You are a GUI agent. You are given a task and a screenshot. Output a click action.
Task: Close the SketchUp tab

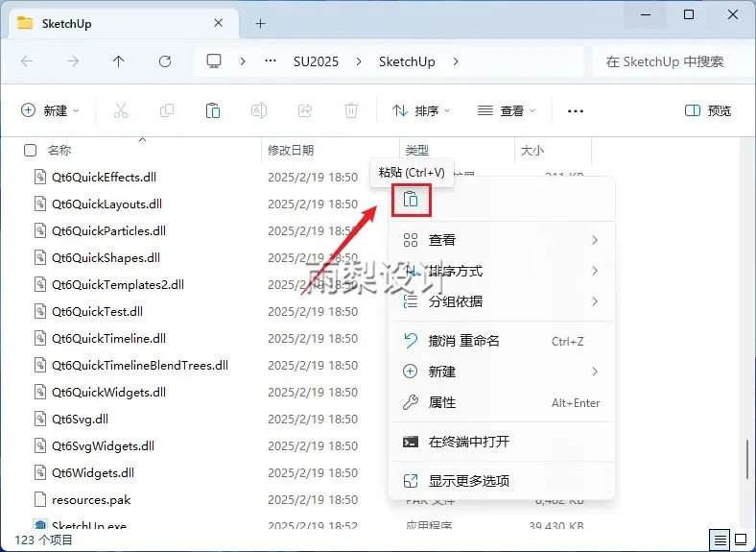tap(219, 23)
